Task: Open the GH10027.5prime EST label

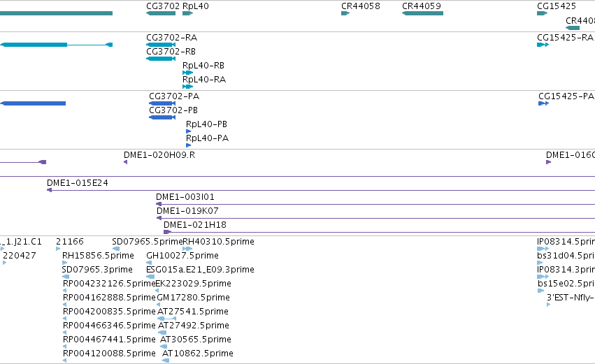Action: pyautogui.click(x=182, y=256)
